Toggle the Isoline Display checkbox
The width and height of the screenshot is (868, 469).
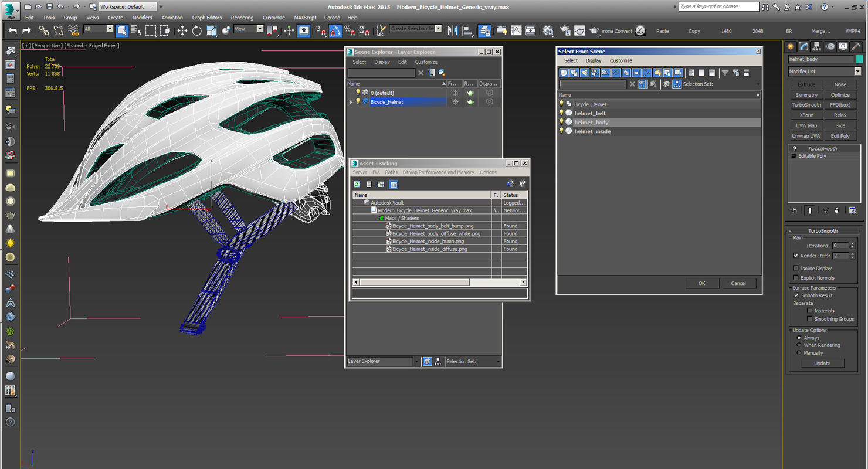point(796,269)
